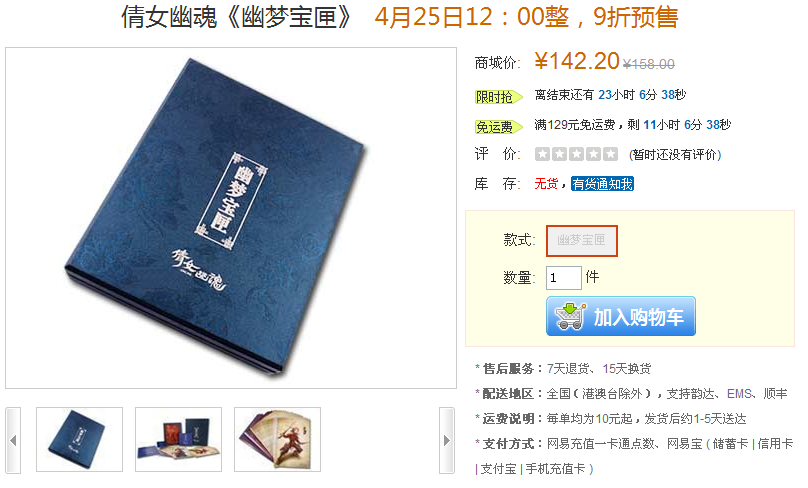Click the first rating star

pyautogui.click(x=542, y=154)
